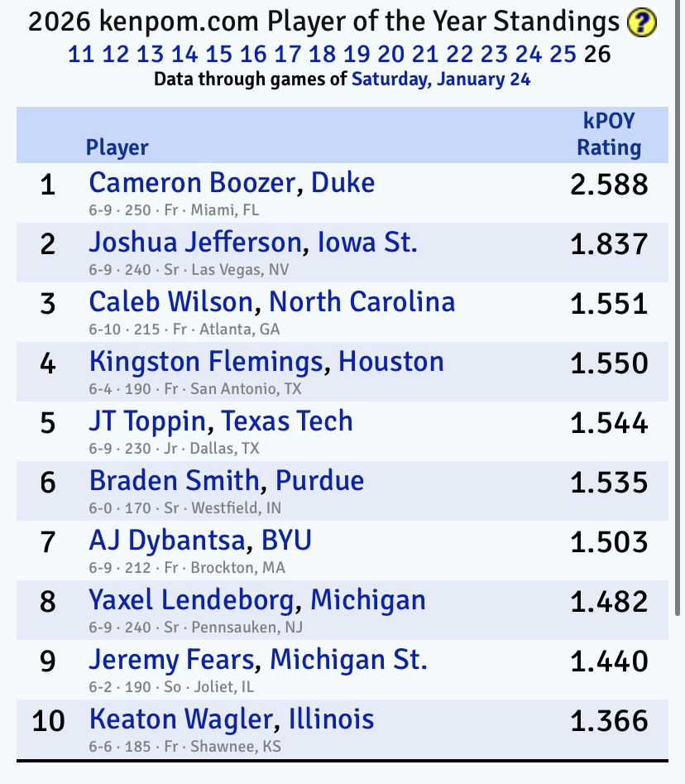Screen dimensions: 685x784
Task: Open Joshua Jefferson's player page
Action: [194, 243]
